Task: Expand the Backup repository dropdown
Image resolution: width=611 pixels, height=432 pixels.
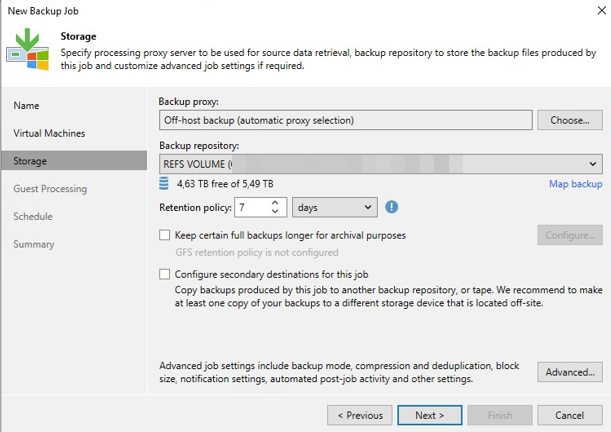Action: tap(593, 164)
